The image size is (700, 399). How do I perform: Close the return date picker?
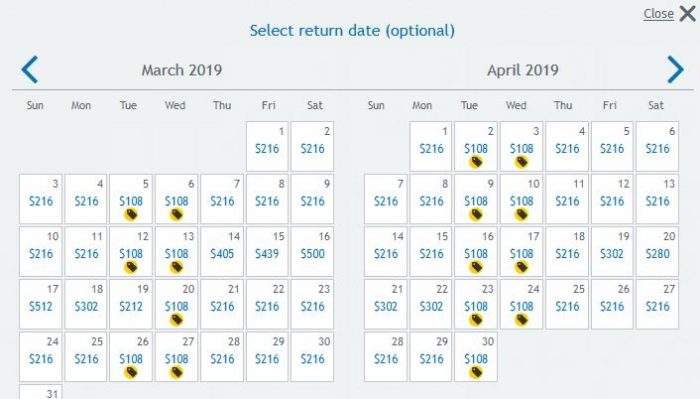[669, 14]
